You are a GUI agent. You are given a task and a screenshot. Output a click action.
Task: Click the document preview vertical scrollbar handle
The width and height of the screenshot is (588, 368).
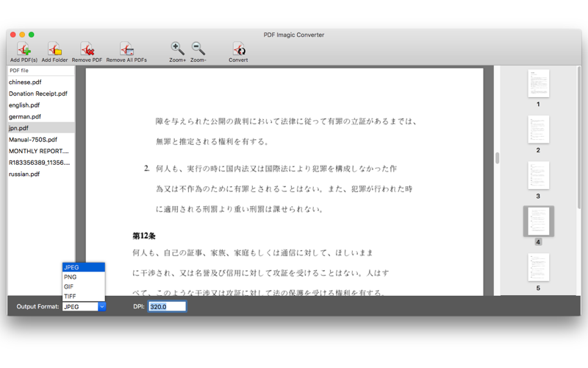498,158
